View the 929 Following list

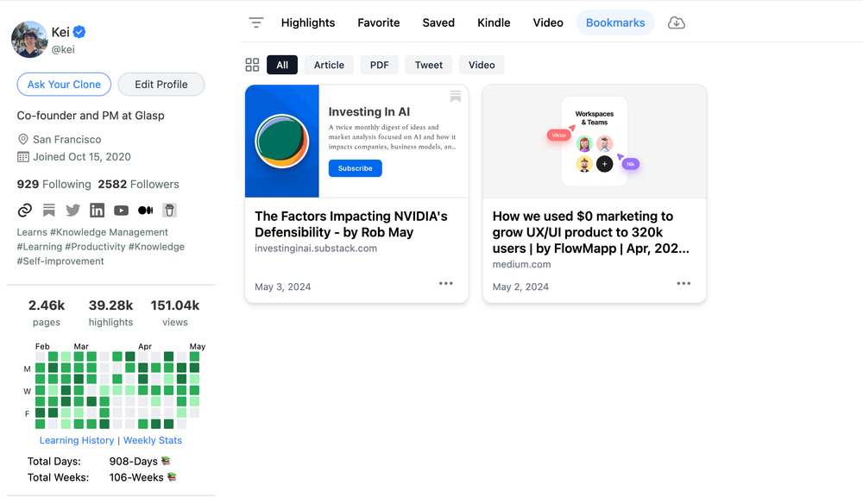pos(54,185)
